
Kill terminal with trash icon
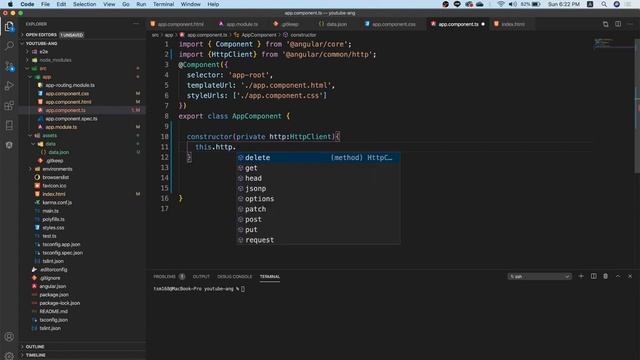606,276
